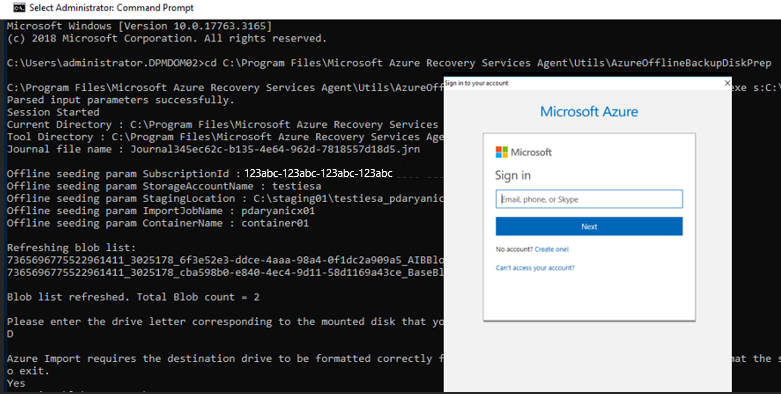The height and width of the screenshot is (394, 781).
Task: Click the cd command line with AzureOfflineBackupDiskPrep
Action: click(389, 63)
